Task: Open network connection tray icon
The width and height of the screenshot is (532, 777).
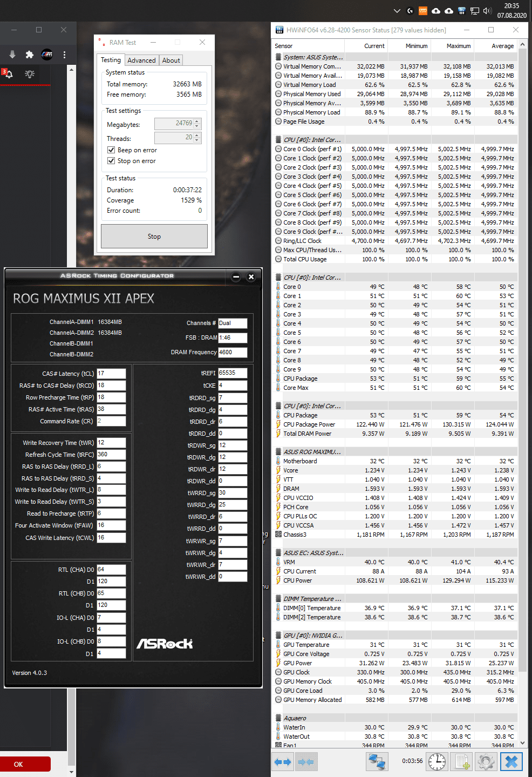Action: pos(475,11)
